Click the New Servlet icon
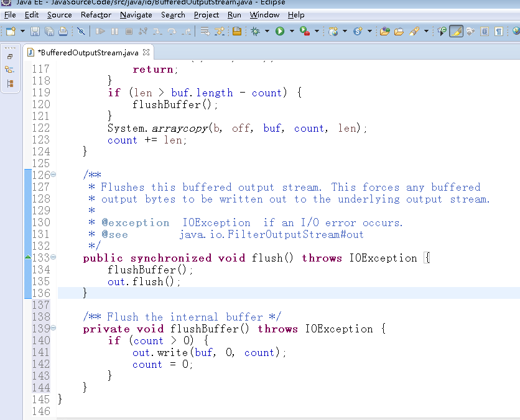Image resolution: width=520 pixels, height=420 pixels. [x=358, y=31]
